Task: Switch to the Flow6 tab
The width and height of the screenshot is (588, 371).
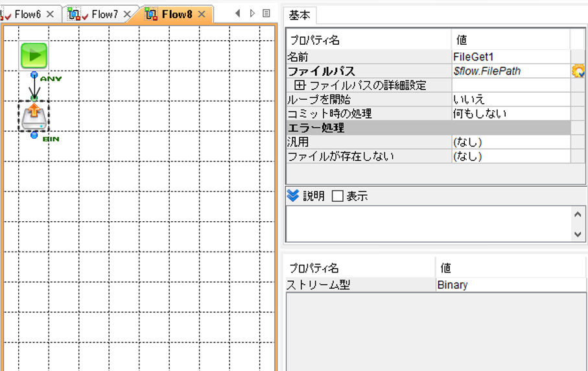Action: [x=28, y=14]
